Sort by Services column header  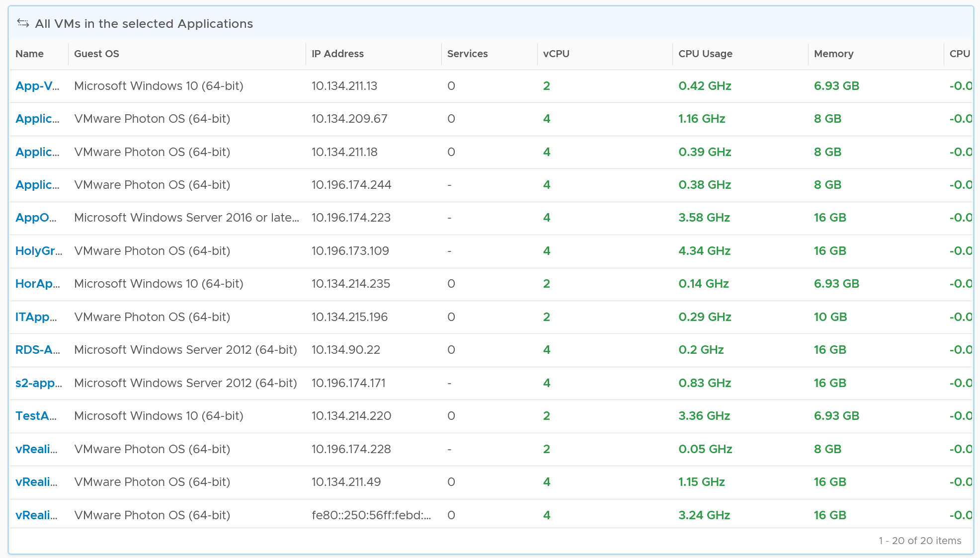(x=467, y=54)
